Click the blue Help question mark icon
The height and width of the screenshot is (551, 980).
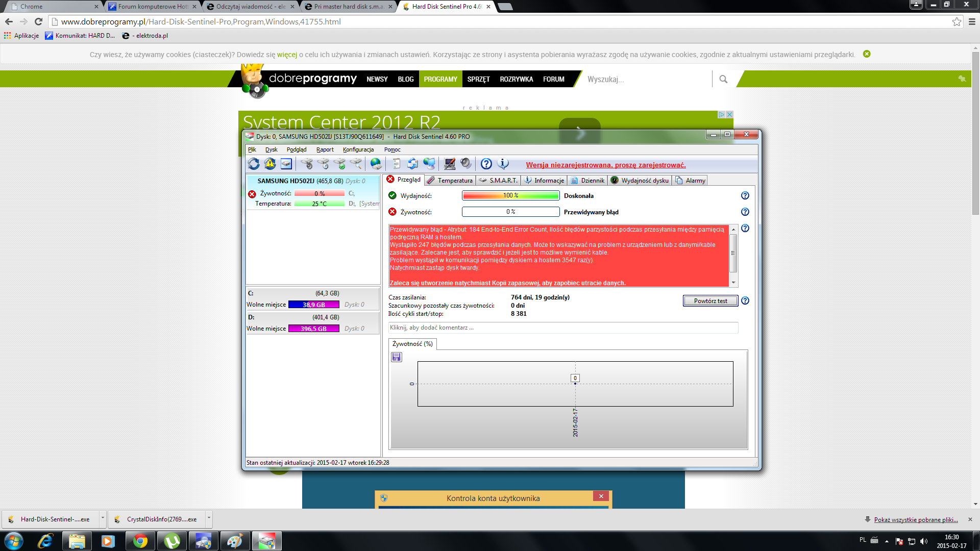[x=485, y=164]
